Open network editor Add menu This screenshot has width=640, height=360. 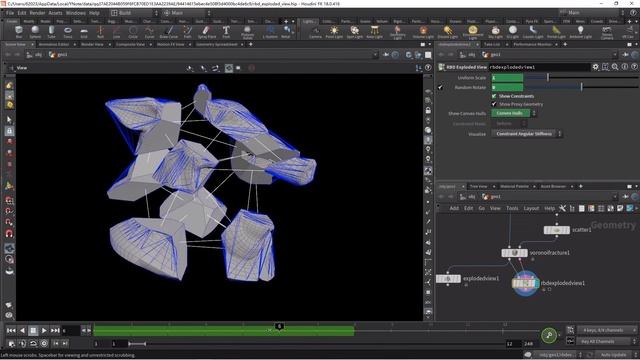point(454,208)
